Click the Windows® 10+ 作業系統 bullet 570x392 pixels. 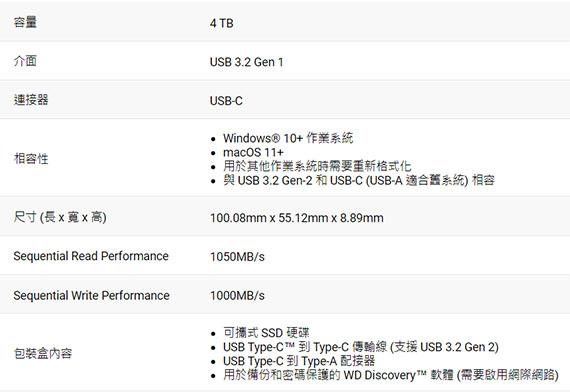(x=288, y=138)
